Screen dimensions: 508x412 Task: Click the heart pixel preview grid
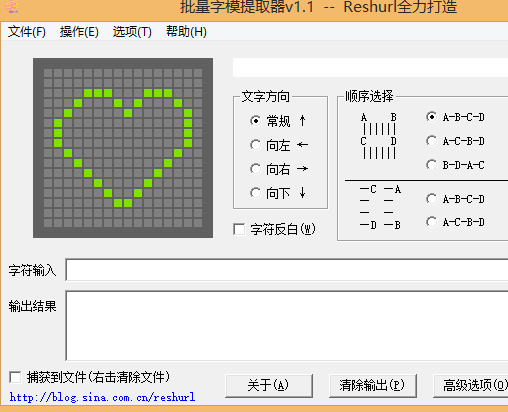tap(123, 148)
